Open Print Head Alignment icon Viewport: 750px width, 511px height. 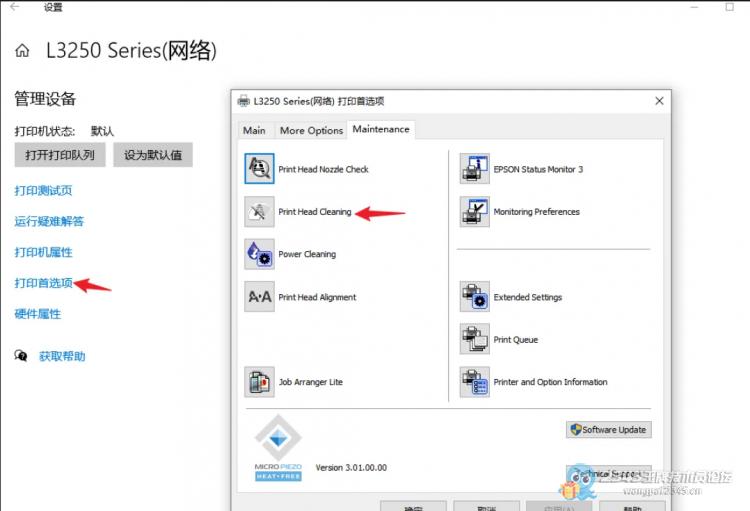click(259, 297)
